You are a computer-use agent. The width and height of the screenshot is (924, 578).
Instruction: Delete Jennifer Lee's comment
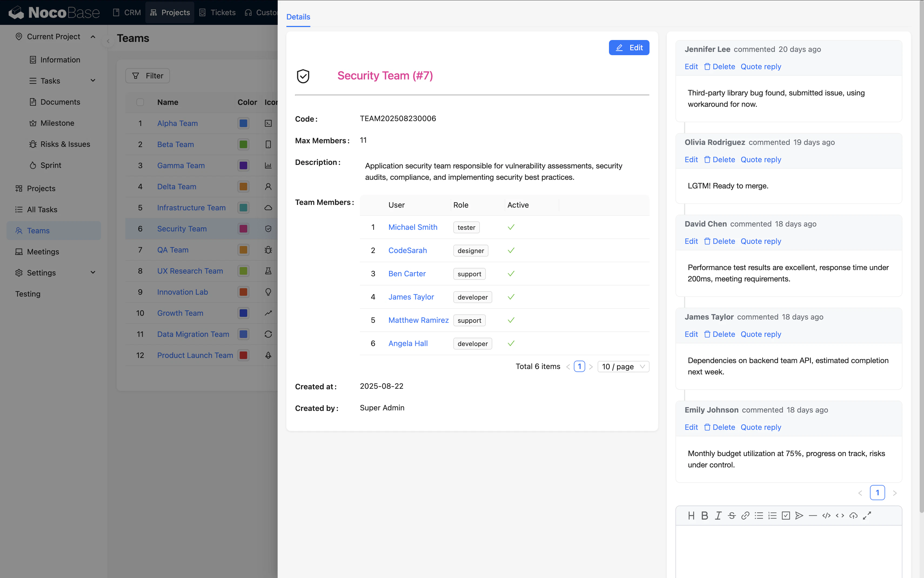720,67
